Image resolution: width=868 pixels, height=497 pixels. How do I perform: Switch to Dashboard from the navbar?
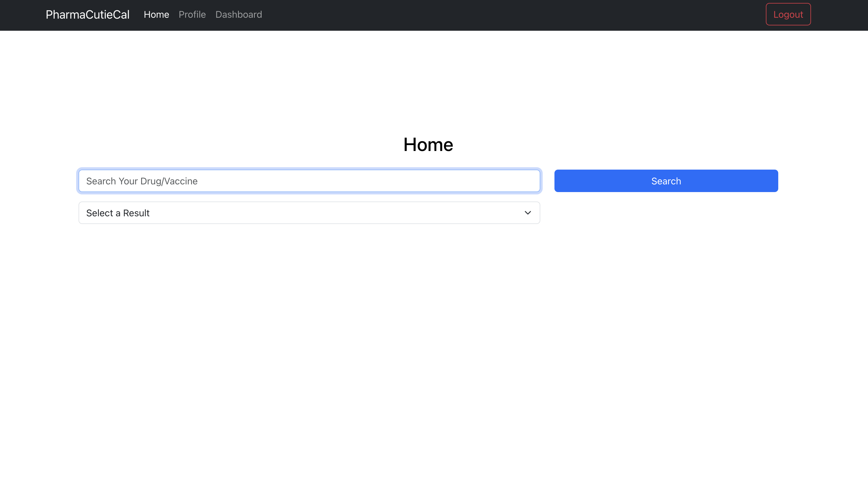point(238,14)
